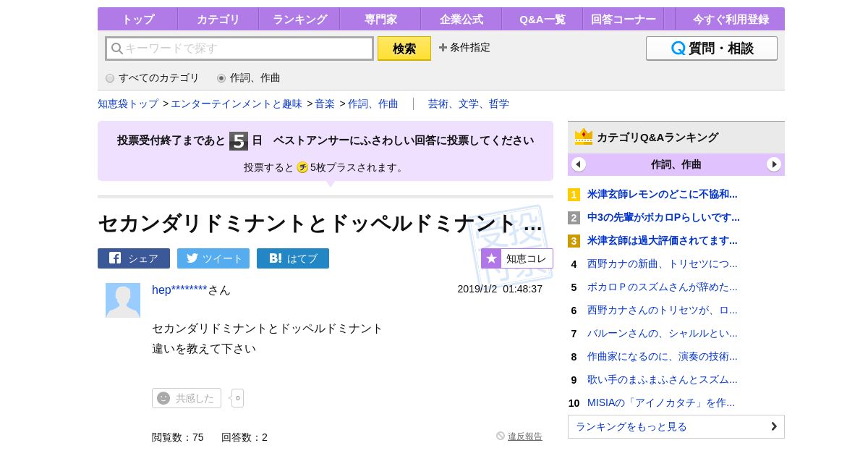The height and width of the screenshot is (456, 868).
Task: Click the crown icon beside カテゴリQ&Aランキング
Action: pyautogui.click(x=584, y=137)
